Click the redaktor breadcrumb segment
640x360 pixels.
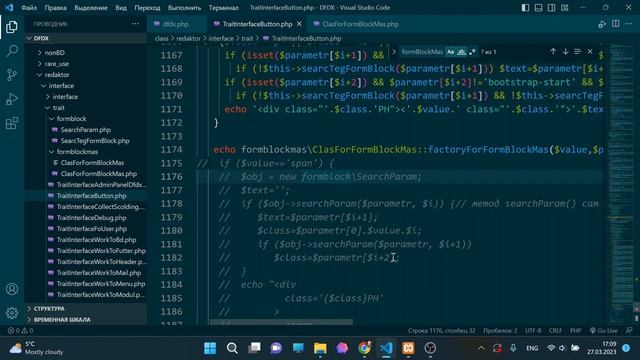(188, 38)
